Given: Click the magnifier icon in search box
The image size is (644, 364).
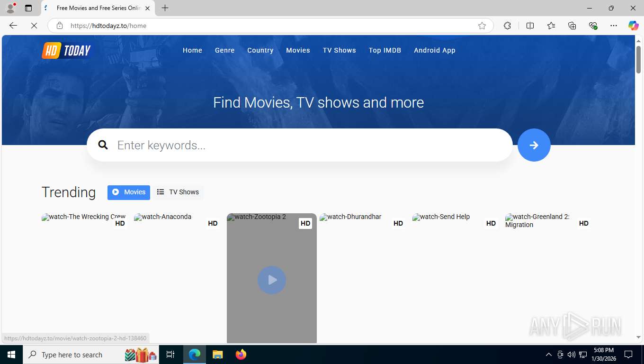Looking at the screenshot, I should [x=103, y=145].
